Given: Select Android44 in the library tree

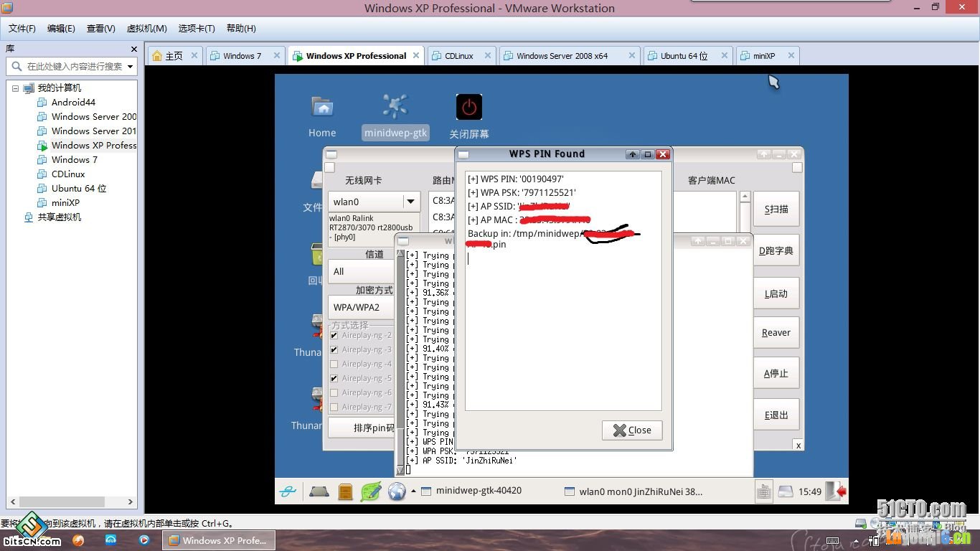Looking at the screenshot, I should coord(73,103).
